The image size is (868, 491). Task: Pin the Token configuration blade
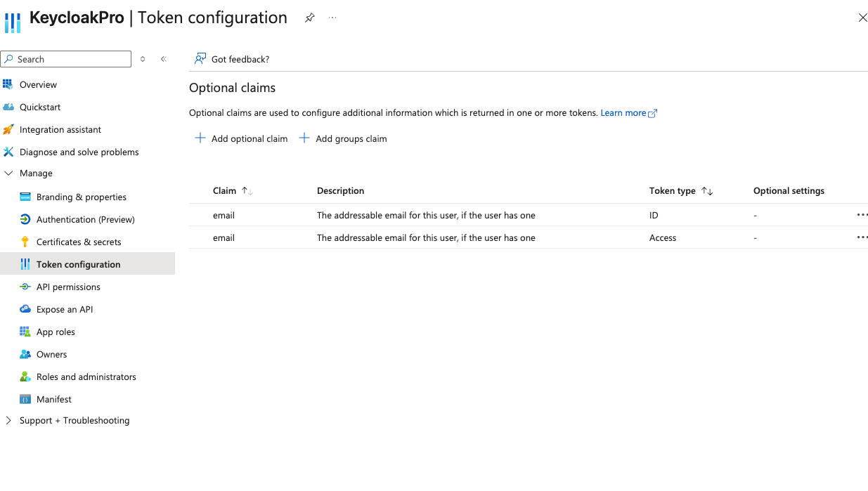(x=309, y=18)
